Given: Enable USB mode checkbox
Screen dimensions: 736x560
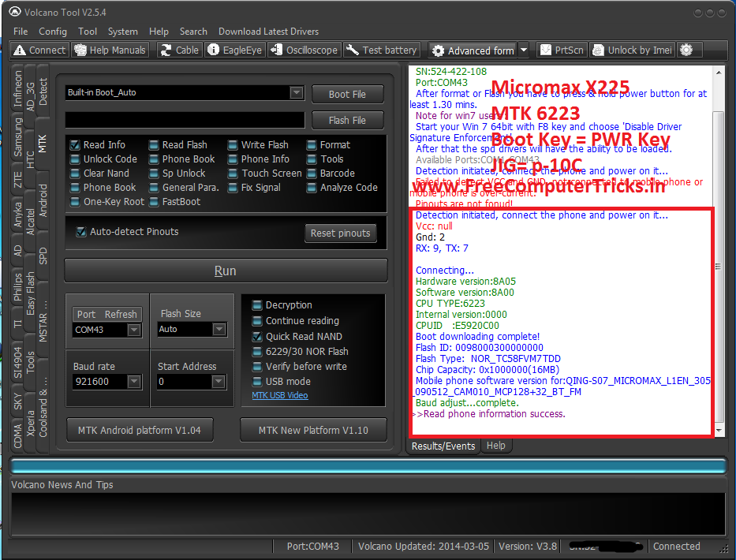Looking at the screenshot, I should click(256, 381).
